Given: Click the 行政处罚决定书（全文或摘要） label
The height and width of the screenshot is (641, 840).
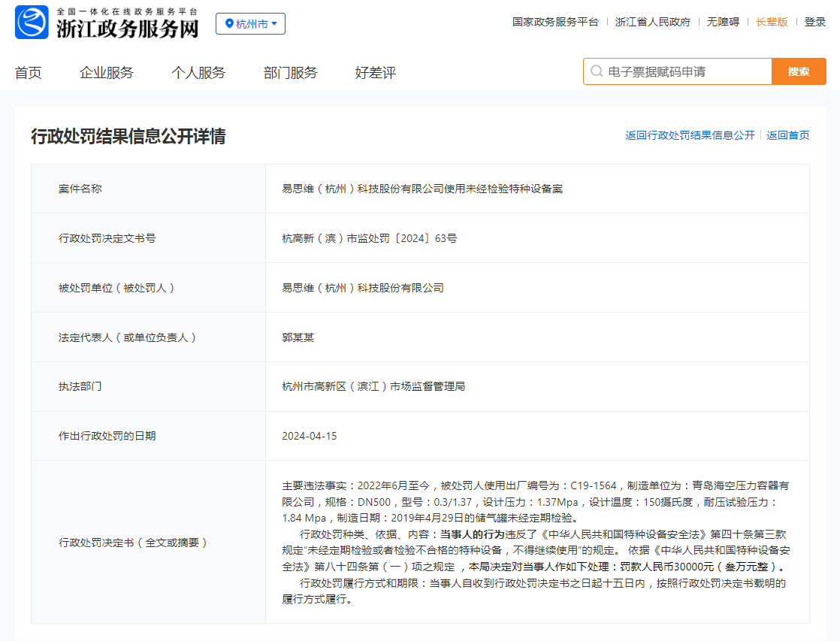Looking at the screenshot, I should pyautogui.click(x=133, y=543).
